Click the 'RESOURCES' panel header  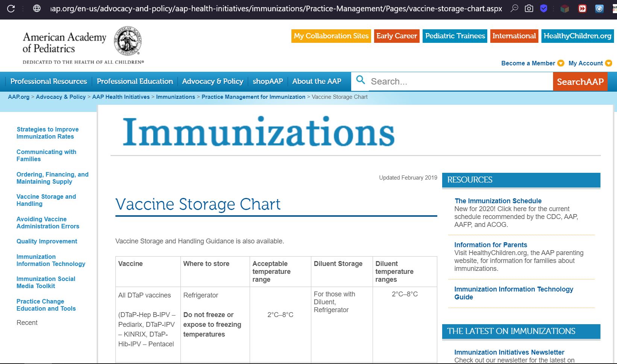(x=521, y=180)
